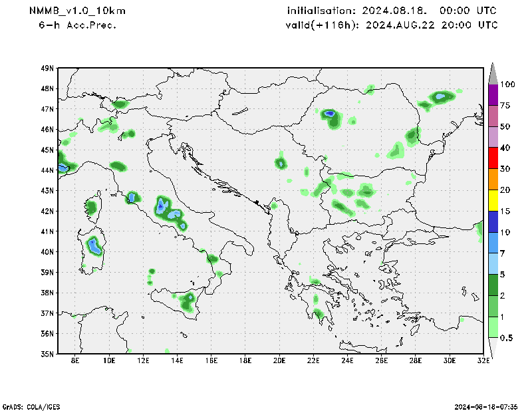Click the 49N latitude axis label
This screenshot has height=411, width=532.
pos(47,68)
